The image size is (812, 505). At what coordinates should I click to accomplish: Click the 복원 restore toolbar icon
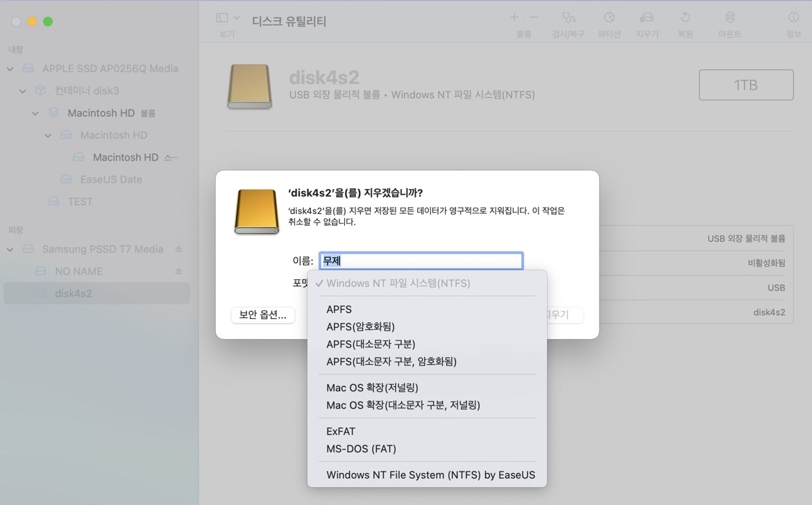click(x=685, y=17)
